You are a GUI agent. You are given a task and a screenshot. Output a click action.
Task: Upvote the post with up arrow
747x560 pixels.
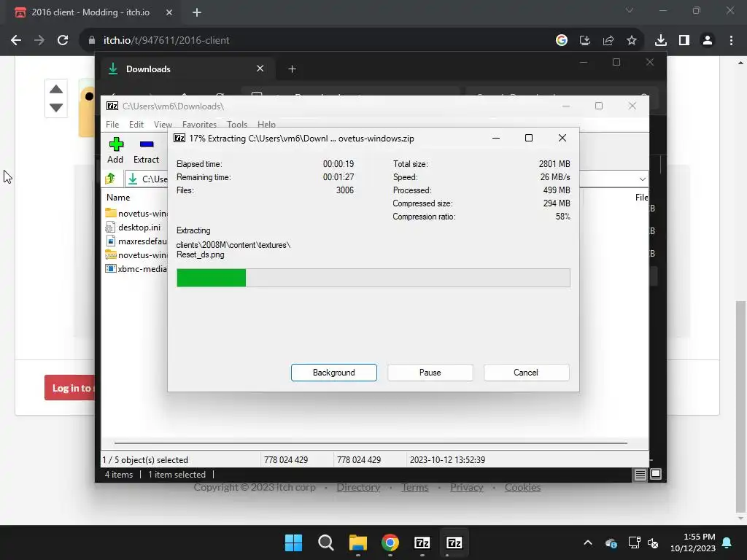56,90
